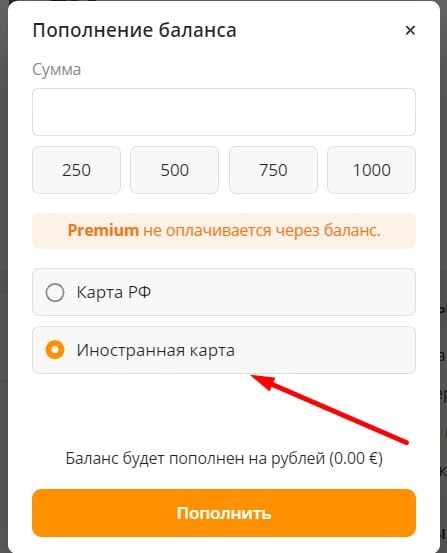This screenshot has height=553, width=447.
Task: Pick the 1000 preset amount
Action: click(x=372, y=170)
